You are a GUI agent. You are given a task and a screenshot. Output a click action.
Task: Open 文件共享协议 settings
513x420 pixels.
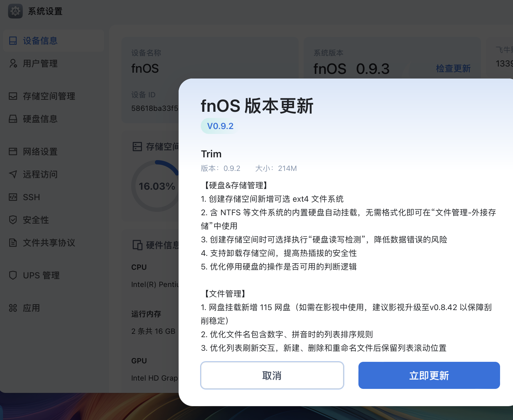(x=54, y=243)
